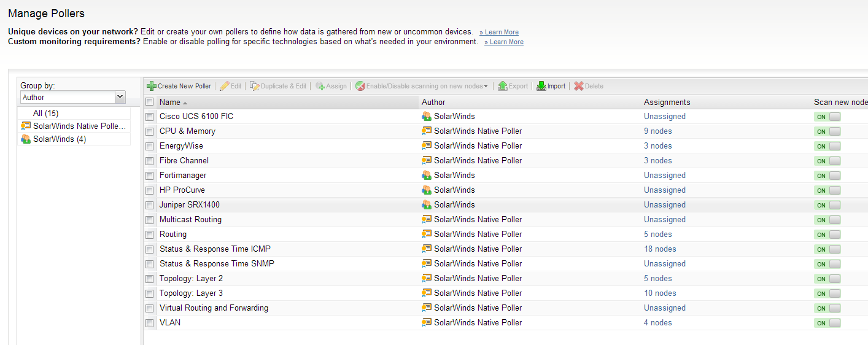Open Learn More link for custom monitoring

pyautogui.click(x=504, y=42)
